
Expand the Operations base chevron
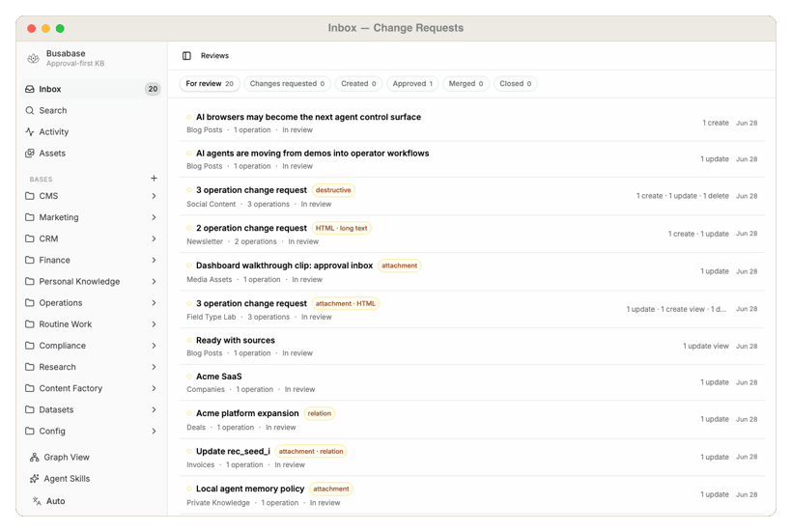(155, 302)
